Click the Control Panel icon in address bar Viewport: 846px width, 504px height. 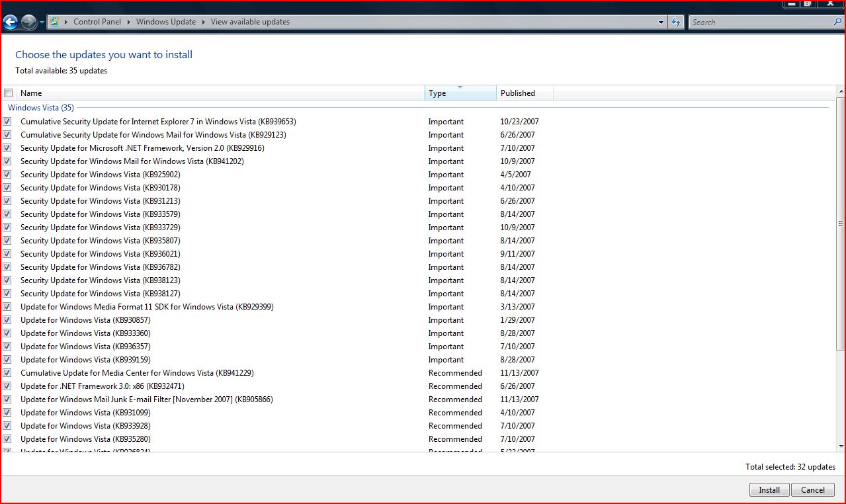[x=54, y=22]
